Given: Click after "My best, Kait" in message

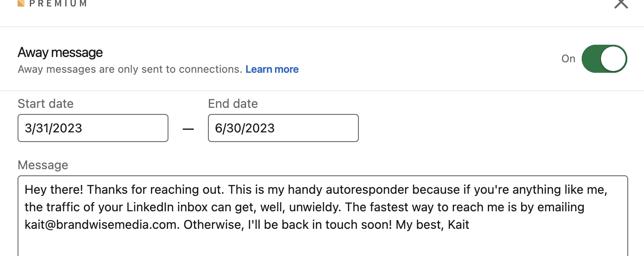Looking at the screenshot, I should pyautogui.click(x=470, y=225).
